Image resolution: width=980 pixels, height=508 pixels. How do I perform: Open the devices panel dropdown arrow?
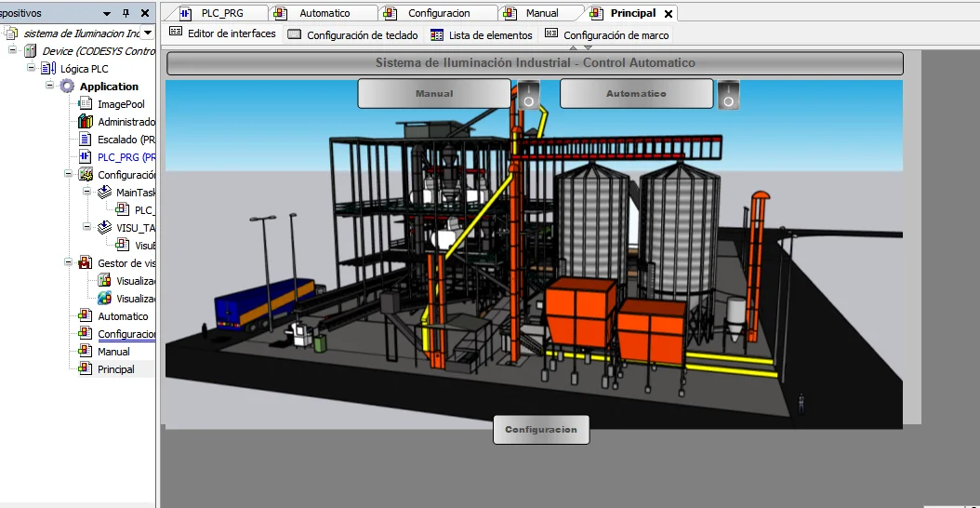click(107, 14)
